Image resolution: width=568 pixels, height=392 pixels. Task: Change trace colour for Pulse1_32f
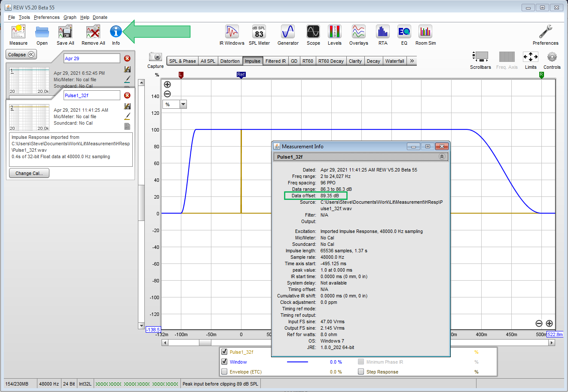pos(127,116)
